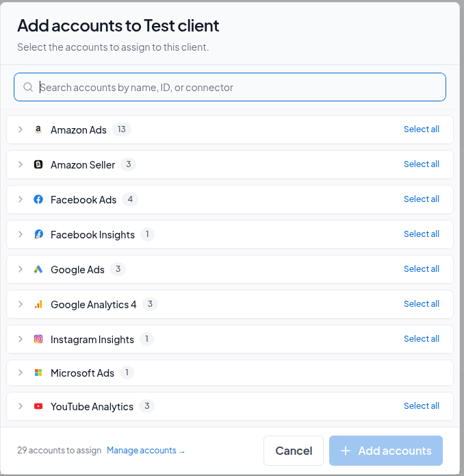Click the Microsoft Ads label text
This screenshot has width=464, height=476.
(x=82, y=373)
